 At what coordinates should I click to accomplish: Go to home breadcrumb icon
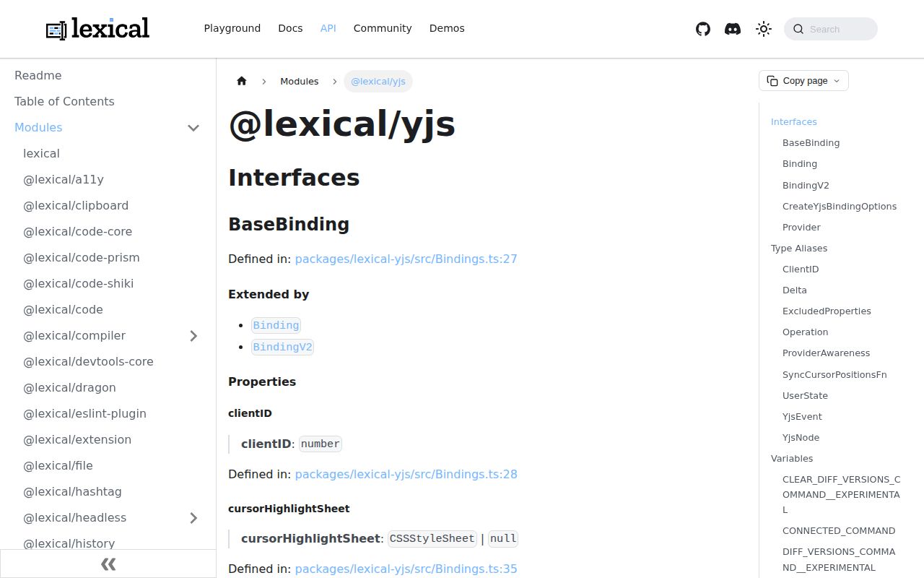[242, 81]
